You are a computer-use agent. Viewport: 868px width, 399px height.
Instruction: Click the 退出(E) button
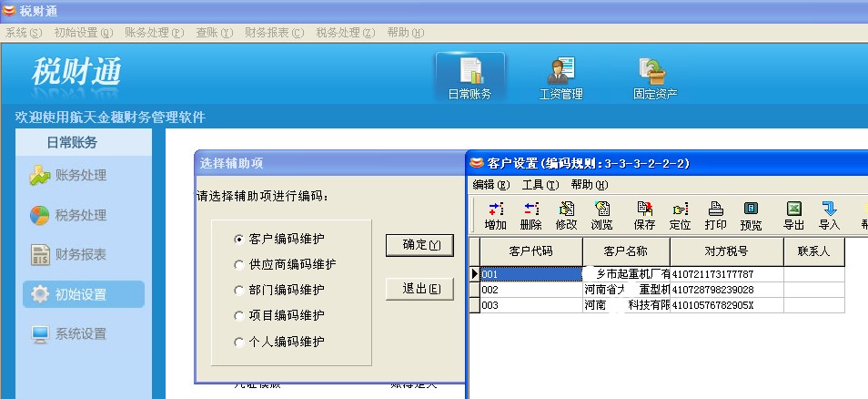tap(419, 289)
